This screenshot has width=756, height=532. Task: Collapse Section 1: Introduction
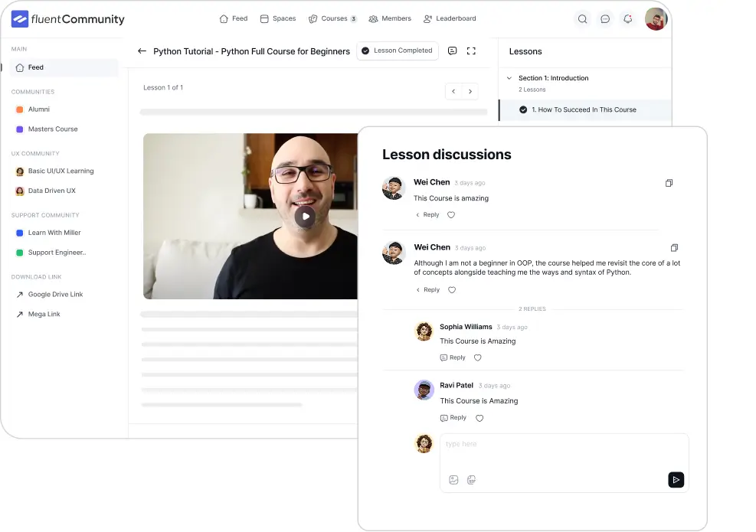coord(509,77)
